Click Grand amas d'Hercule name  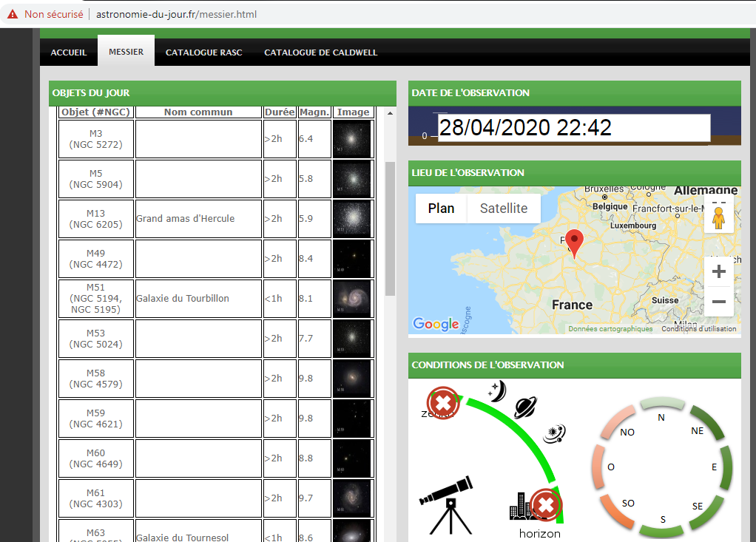point(185,219)
